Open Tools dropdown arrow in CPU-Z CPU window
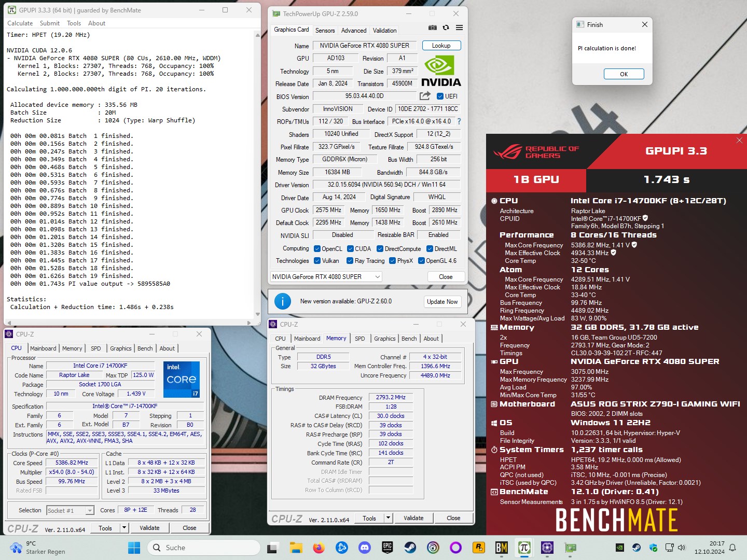This screenshot has width=747, height=560. click(124, 528)
